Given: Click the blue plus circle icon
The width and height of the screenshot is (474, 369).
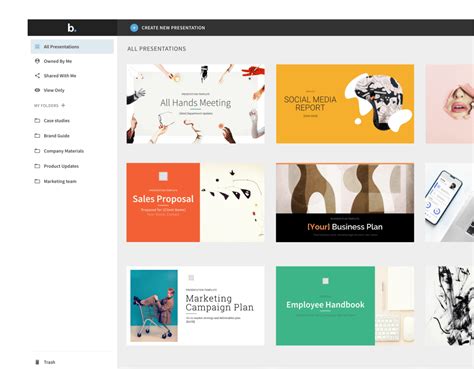Looking at the screenshot, I should [134, 28].
